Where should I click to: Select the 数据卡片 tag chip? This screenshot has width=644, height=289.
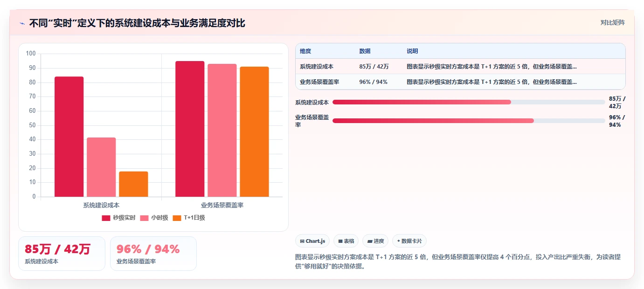(x=409, y=241)
